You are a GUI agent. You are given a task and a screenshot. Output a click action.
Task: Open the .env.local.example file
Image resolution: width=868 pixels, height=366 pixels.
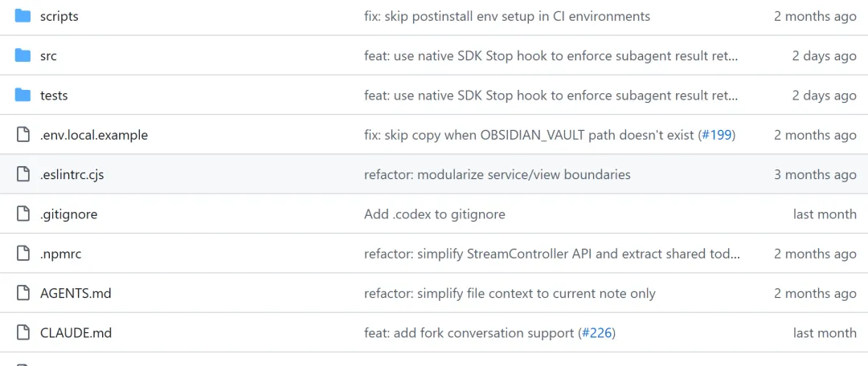[x=93, y=135]
